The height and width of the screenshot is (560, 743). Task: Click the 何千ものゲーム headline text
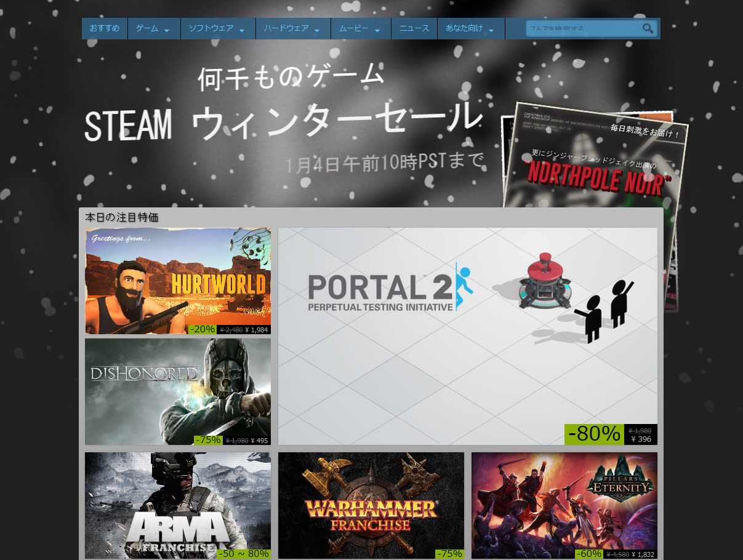(291, 78)
